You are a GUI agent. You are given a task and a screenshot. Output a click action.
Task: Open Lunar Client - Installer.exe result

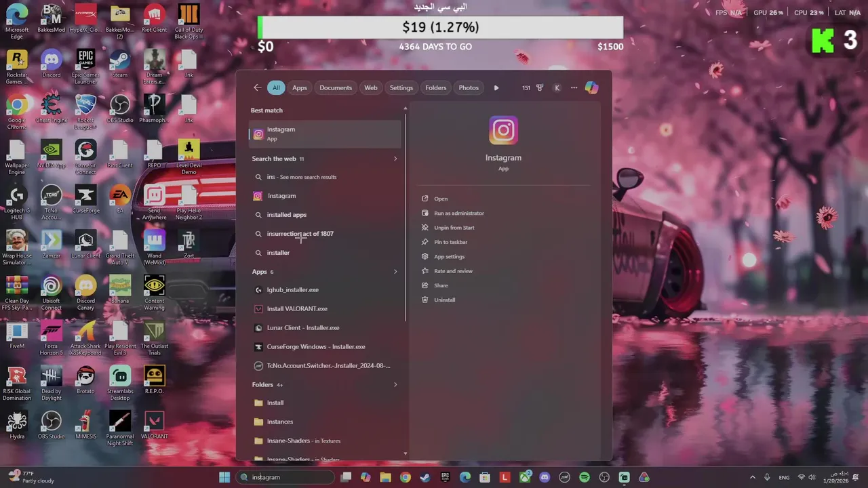[x=325, y=328]
